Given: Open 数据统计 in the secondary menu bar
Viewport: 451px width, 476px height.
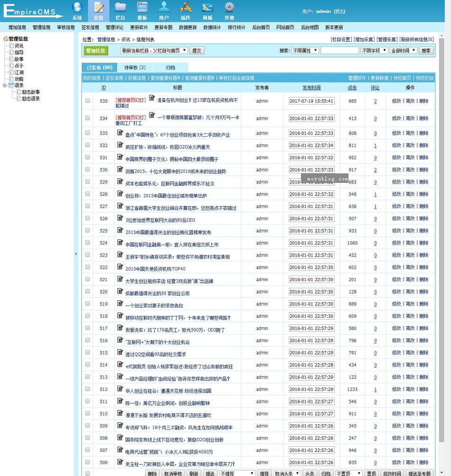Looking at the screenshot, I should tap(212, 28).
